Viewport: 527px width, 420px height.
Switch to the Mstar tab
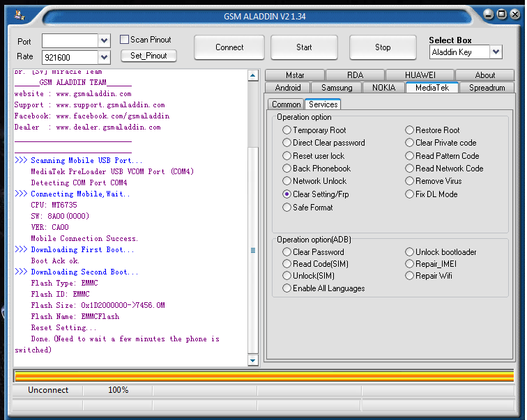(295, 75)
